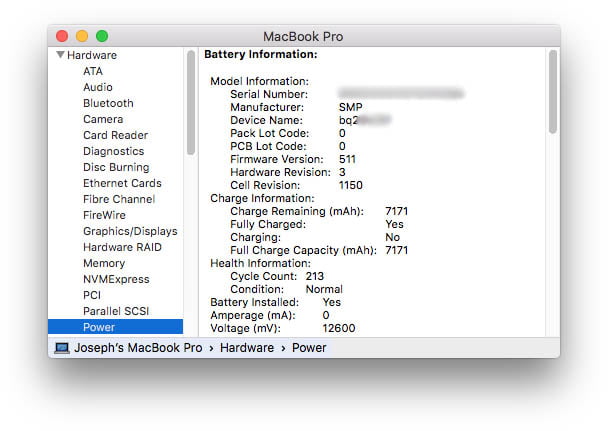This screenshot has width=608, height=431.
Task: Open the Card Reader section
Action: (x=116, y=135)
